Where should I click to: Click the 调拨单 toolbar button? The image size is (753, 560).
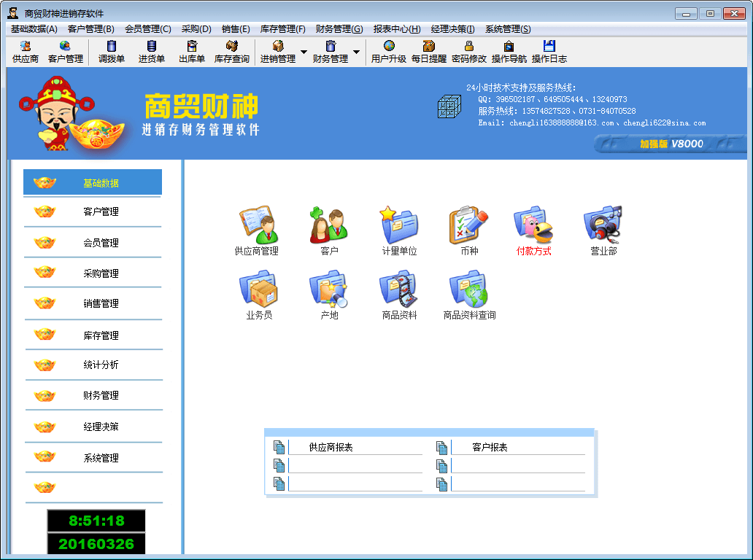coord(112,52)
